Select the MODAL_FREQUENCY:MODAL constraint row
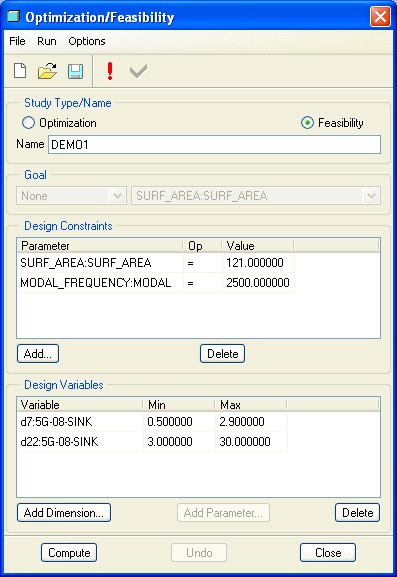 155,283
